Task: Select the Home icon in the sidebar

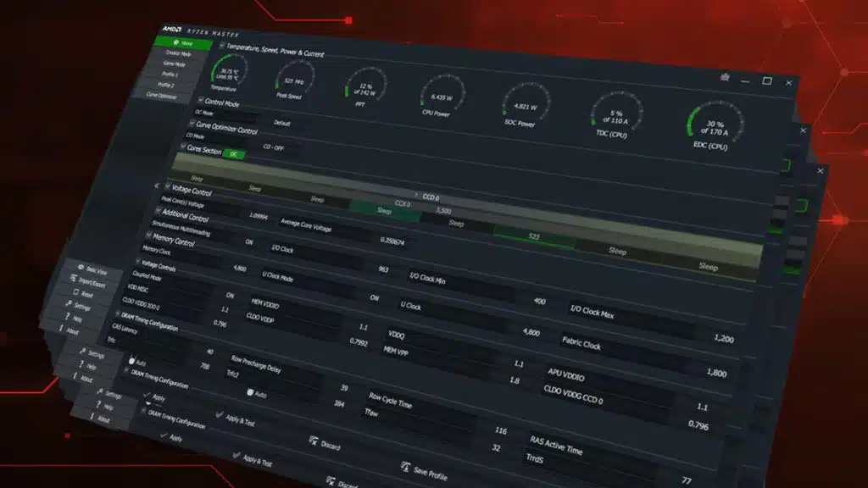Action: pyautogui.click(x=176, y=43)
